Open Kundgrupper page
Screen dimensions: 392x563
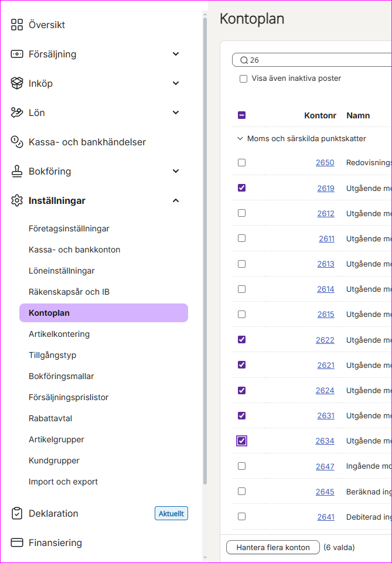[54, 460]
